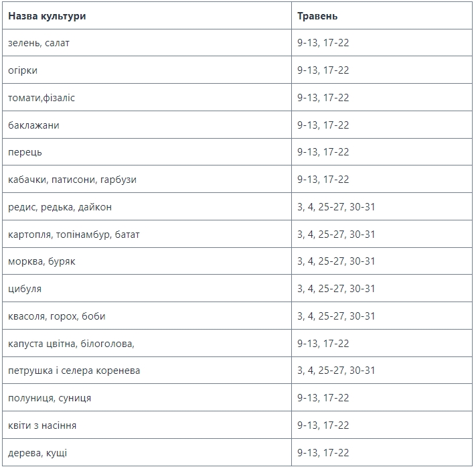Select the 'редис, редька, дайкон' cell
Viewport: 476px width, 469px height.
[60, 207]
